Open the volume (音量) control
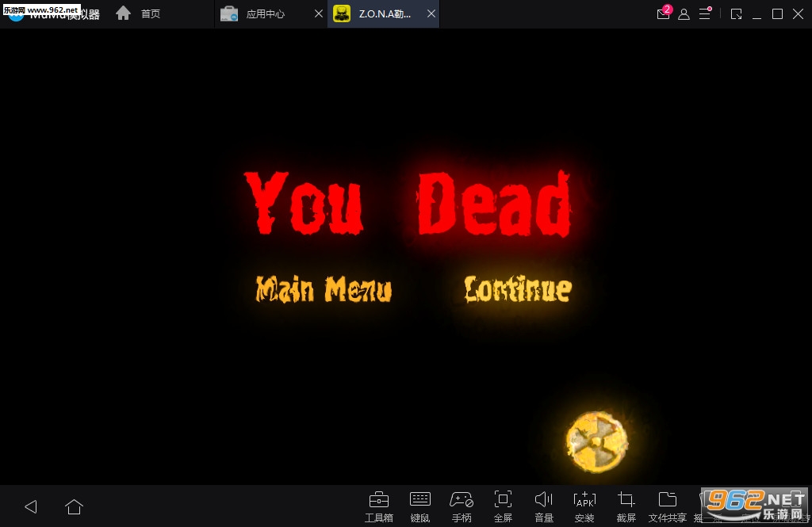The image size is (812, 527). point(544,506)
